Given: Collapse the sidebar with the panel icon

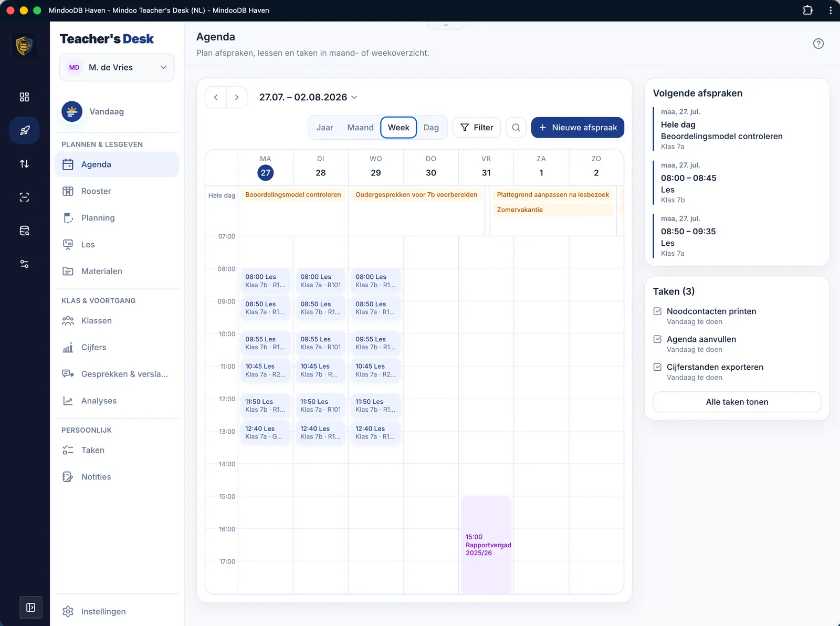Looking at the screenshot, I should coord(31,608).
